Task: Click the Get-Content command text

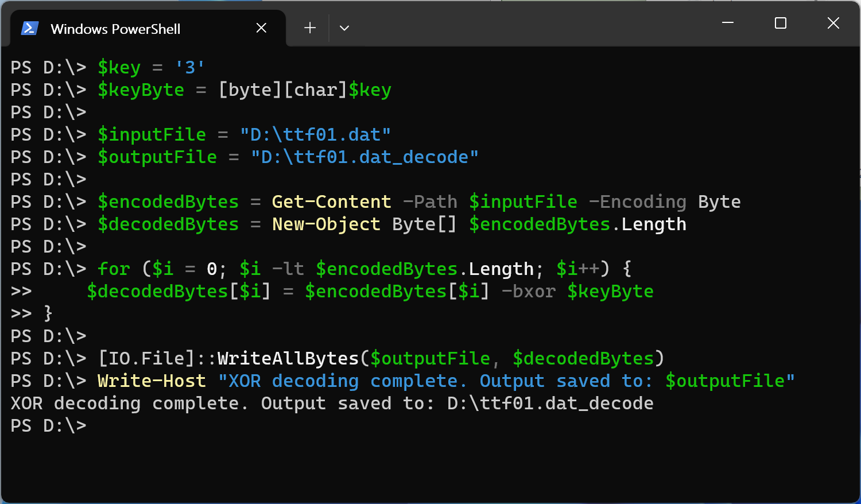Action: (331, 202)
